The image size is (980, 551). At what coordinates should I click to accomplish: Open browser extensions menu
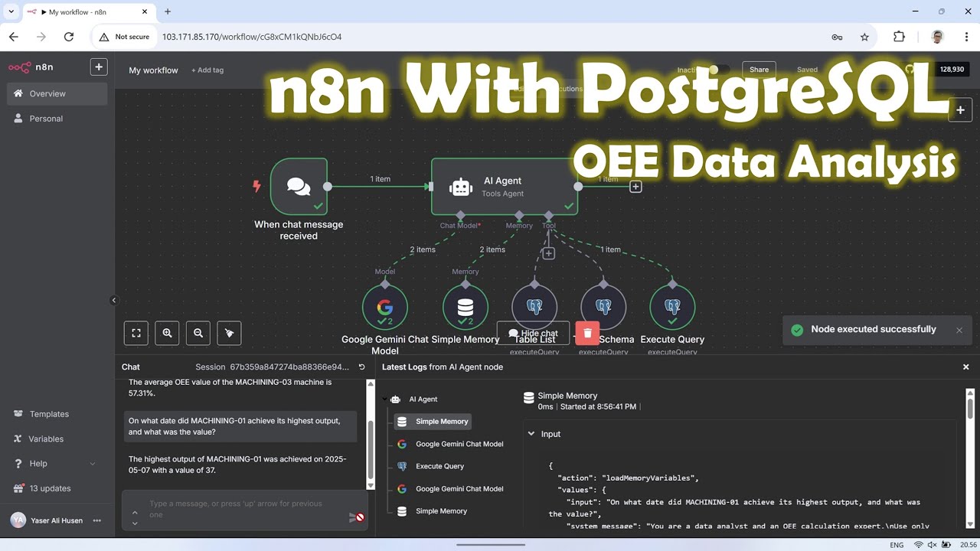coord(899,37)
